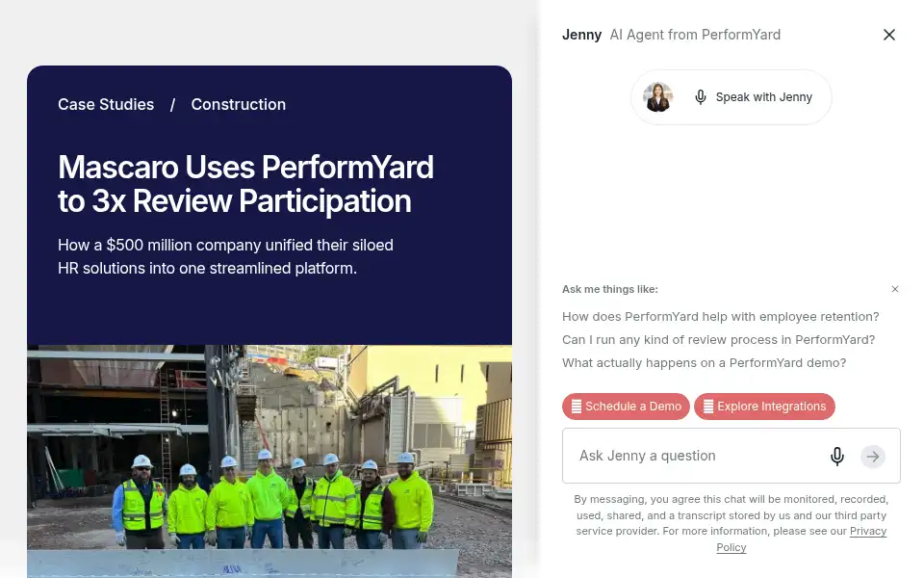Click the '$500 million company' subtitle text

coord(225,256)
